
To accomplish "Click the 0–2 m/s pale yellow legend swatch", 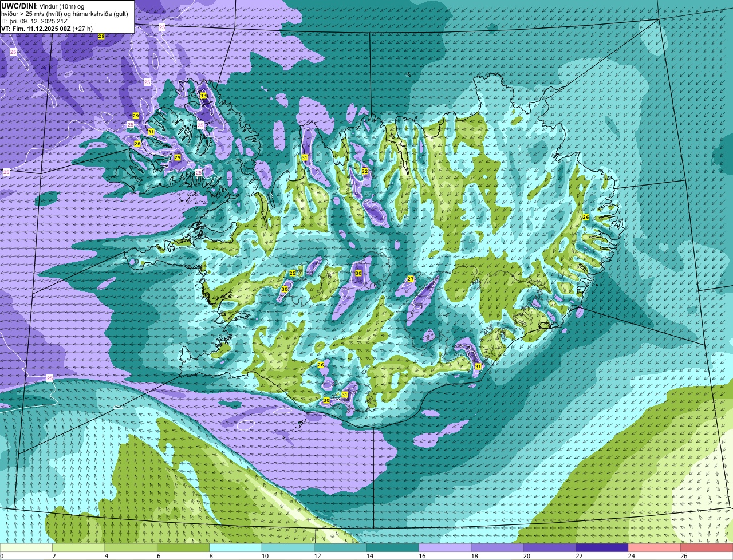I will [26, 547].
